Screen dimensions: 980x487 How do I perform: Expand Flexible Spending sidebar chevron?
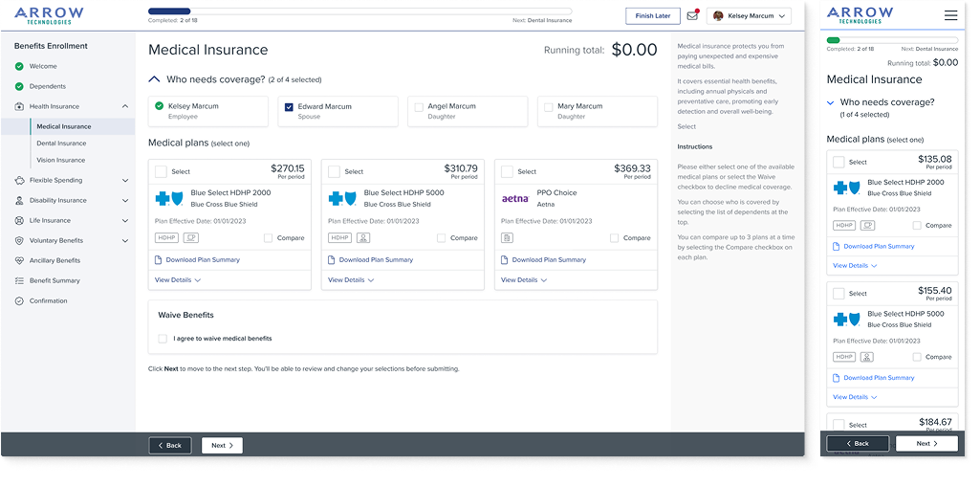125,180
